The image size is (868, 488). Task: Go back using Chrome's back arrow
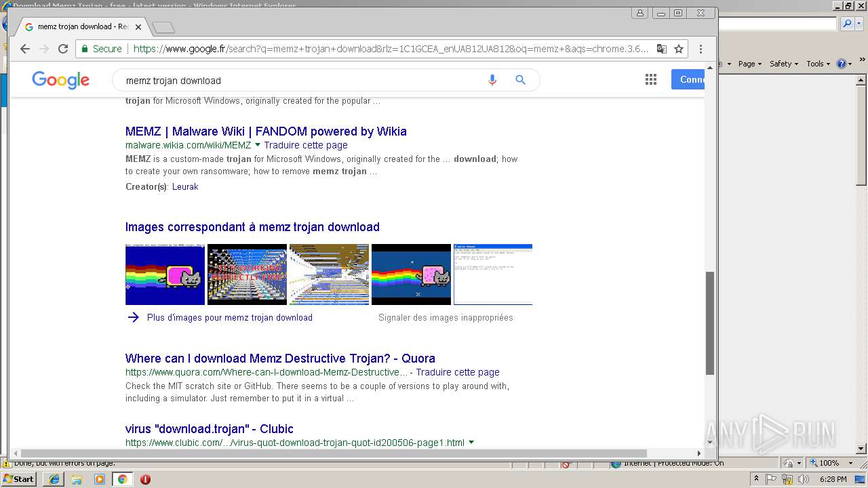pos(25,49)
